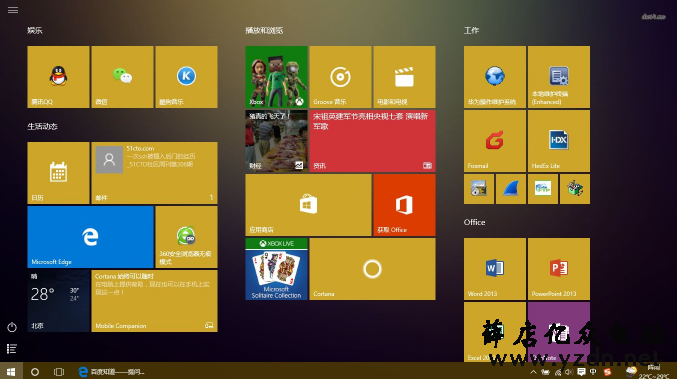Show hidden system tray icons

[534, 372]
